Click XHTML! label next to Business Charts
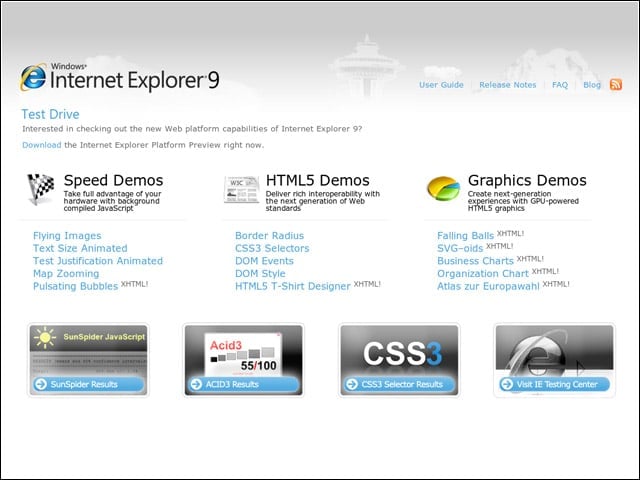 coord(530,259)
